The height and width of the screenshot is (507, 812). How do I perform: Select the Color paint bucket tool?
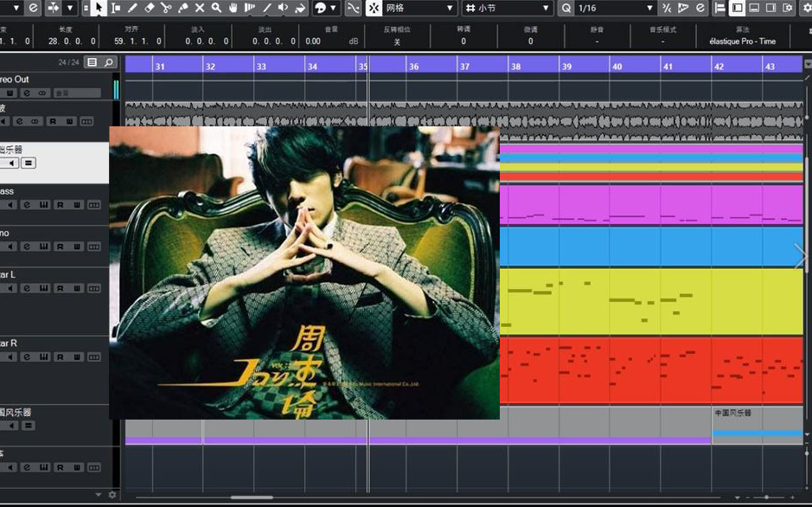click(300, 8)
